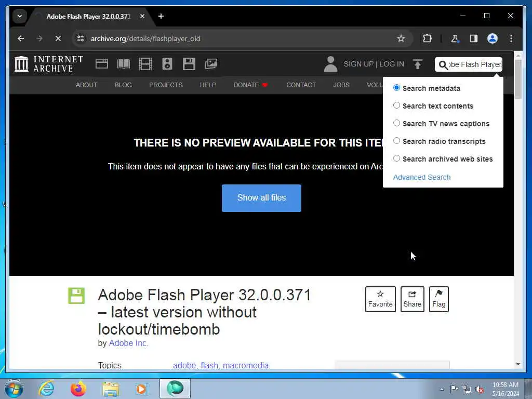Open the macromedia topic link
The height and width of the screenshot is (399, 532).
click(x=246, y=365)
